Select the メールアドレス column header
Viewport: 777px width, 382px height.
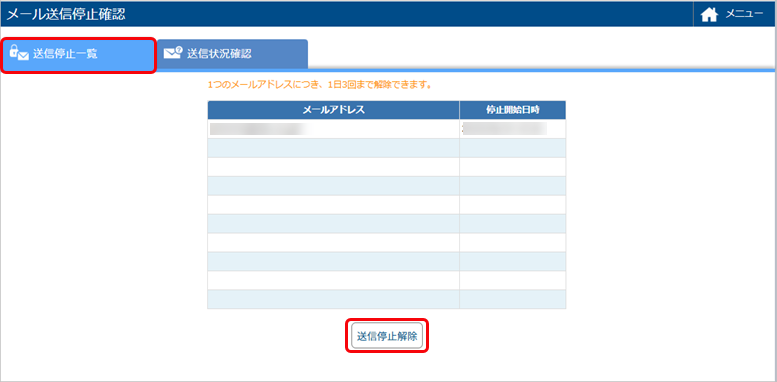333,110
